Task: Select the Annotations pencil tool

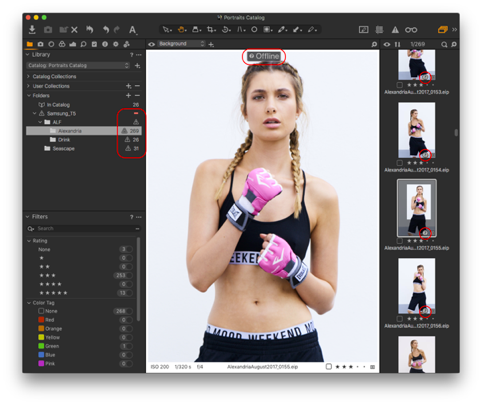Action: 312,30
